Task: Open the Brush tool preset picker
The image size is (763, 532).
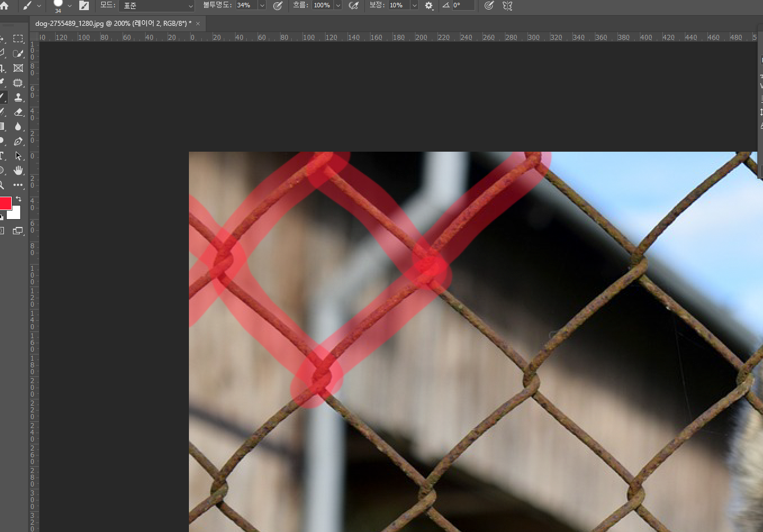Action: (x=39, y=6)
